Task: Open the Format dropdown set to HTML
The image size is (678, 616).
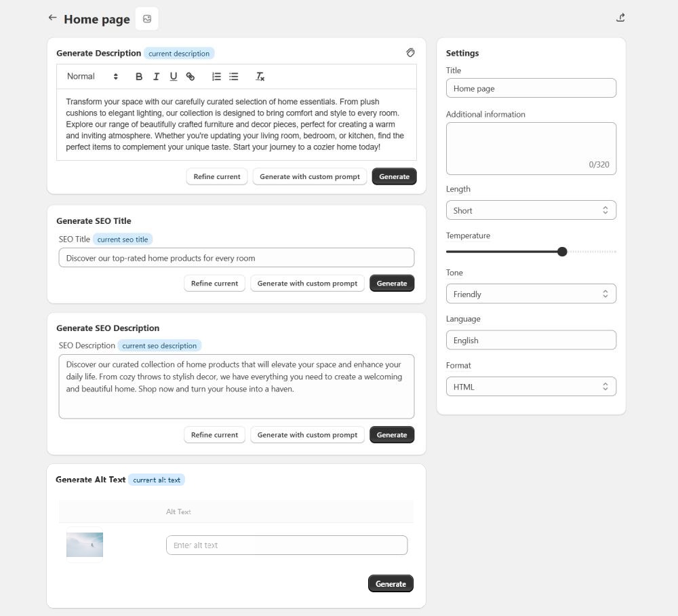Action: tap(531, 387)
